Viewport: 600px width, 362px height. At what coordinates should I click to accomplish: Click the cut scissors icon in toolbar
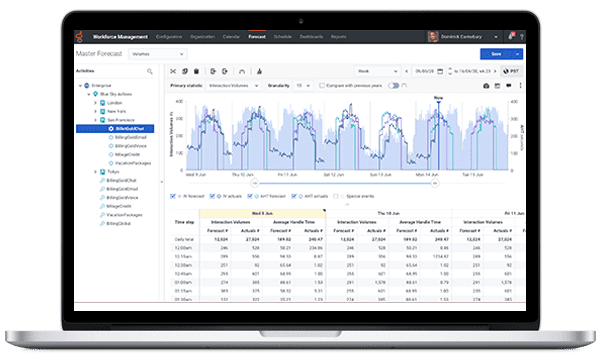(x=173, y=71)
